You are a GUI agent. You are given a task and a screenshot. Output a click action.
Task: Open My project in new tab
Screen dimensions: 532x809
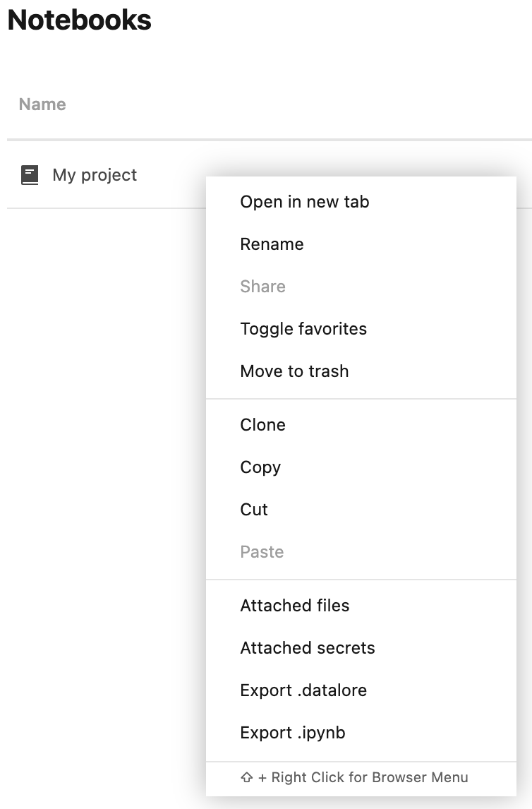pyautogui.click(x=304, y=202)
